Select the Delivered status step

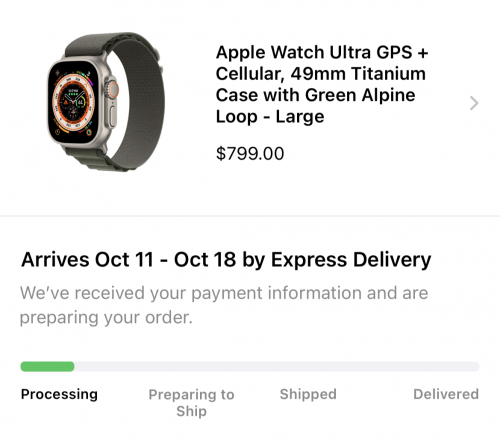click(x=446, y=394)
